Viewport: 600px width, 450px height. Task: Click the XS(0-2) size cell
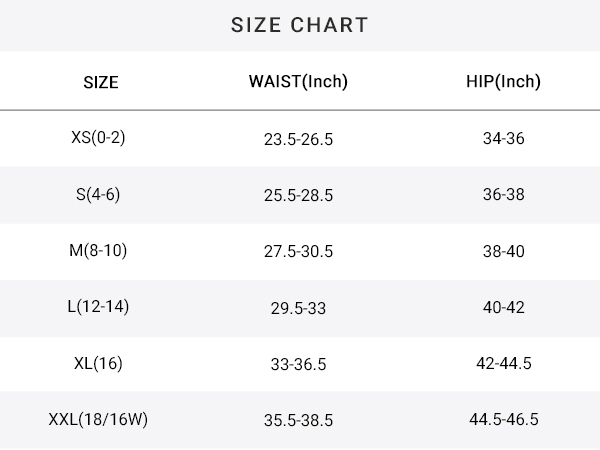click(x=98, y=137)
